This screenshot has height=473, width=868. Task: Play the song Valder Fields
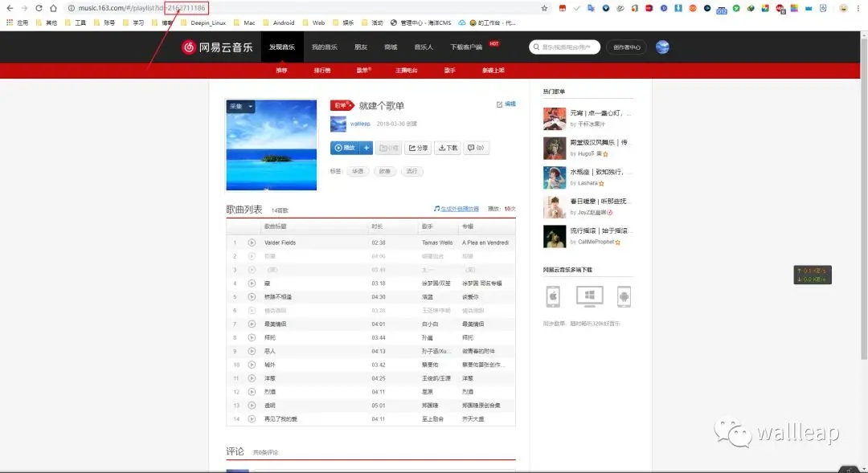(252, 243)
